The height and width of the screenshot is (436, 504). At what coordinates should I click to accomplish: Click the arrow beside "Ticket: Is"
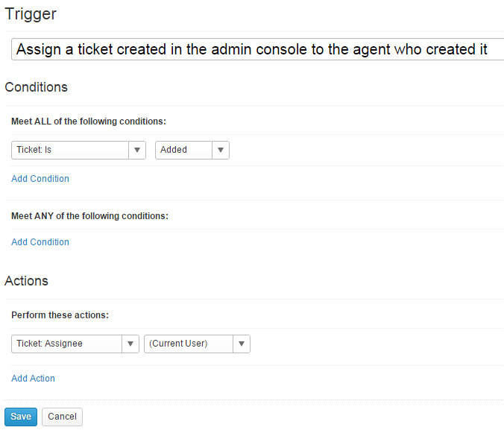tap(137, 150)
